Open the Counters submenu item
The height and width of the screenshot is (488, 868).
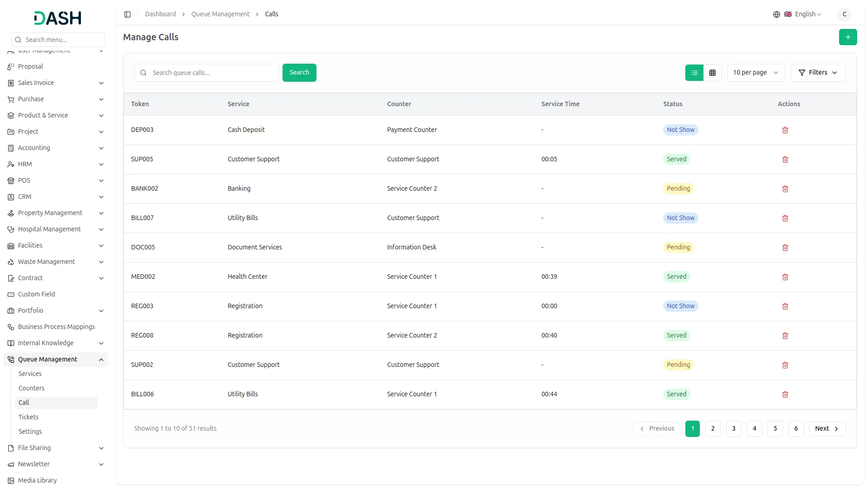pyautogui.click(x=31, y=388)
